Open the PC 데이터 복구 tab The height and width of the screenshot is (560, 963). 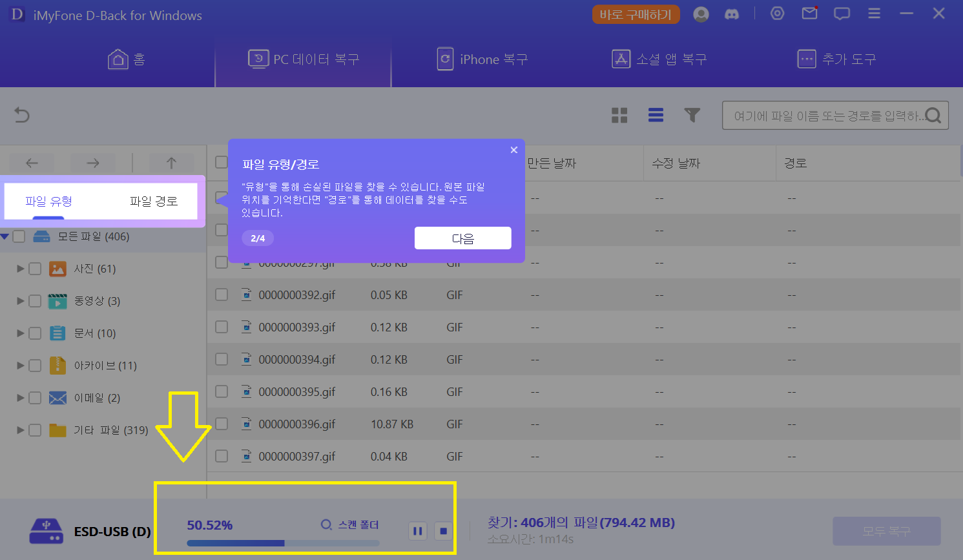pos(304,59)
